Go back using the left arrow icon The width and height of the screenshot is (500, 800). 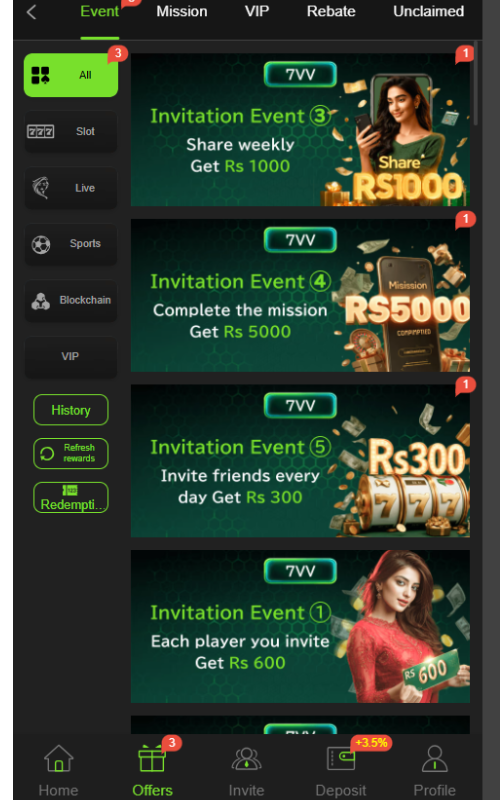(32, 12)
